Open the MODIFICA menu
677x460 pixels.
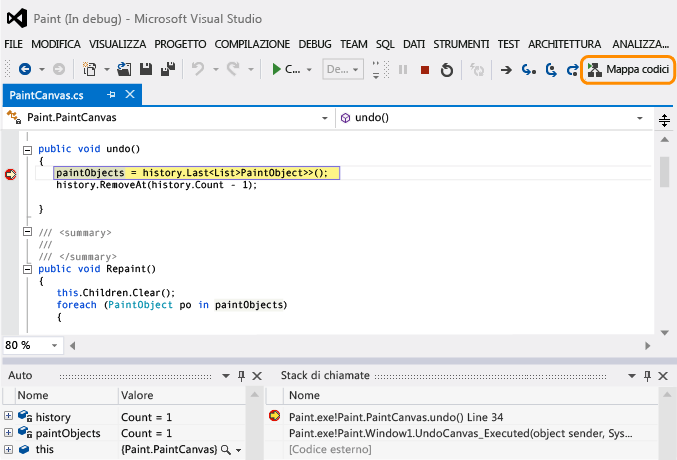[56, 44]
